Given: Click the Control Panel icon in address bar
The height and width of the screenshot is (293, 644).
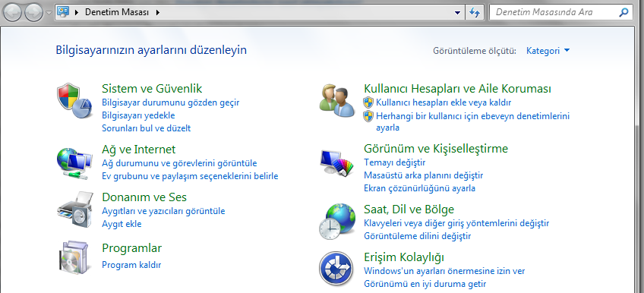Looking at the screenshot, I should coord(63,12).
